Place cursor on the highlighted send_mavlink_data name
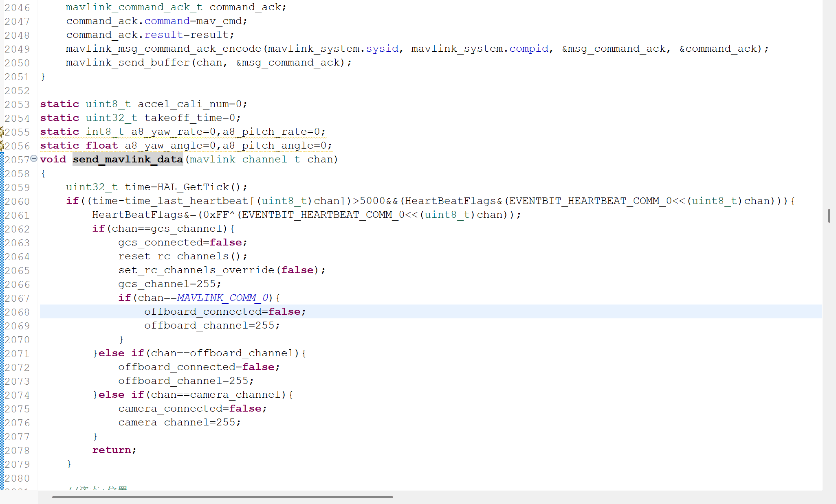Viewport: 836px width, 504px height. coord(128,159)
